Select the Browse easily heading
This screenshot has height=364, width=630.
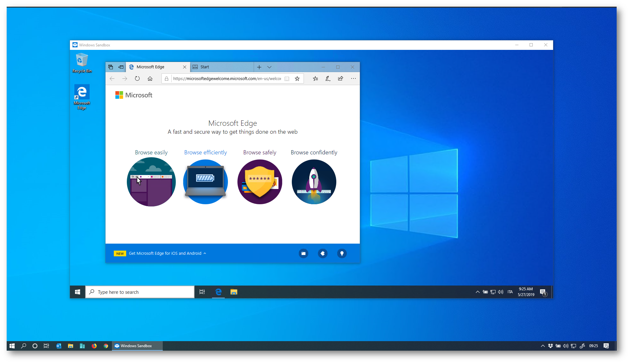pos(151,152)
